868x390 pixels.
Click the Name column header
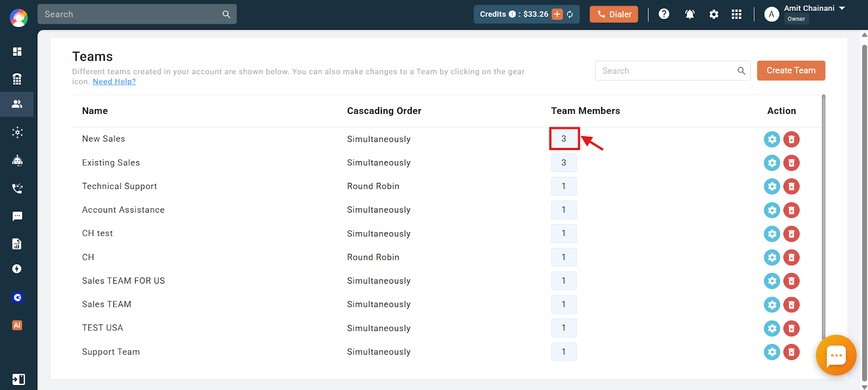pyautogui.click(x=95, y=111)
